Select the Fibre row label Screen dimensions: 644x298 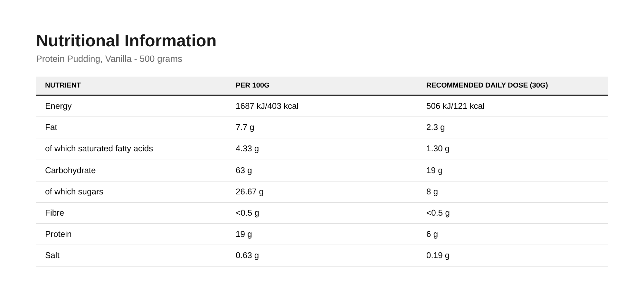click(x=54, y=213)
